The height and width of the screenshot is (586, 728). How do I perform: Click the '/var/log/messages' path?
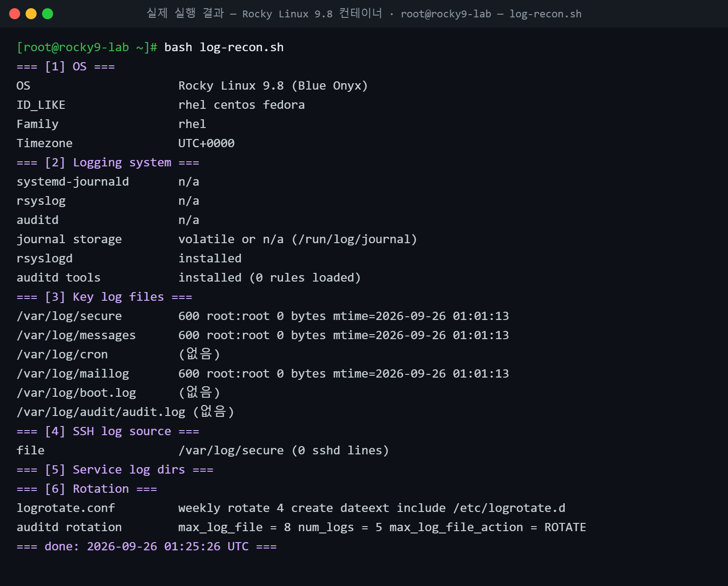point(76,336)
